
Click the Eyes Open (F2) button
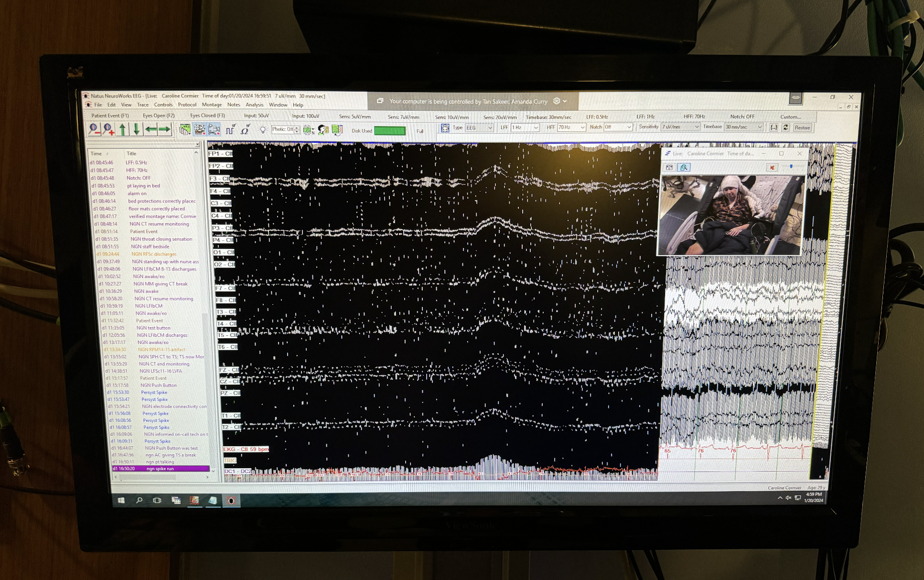pos(159,116)
